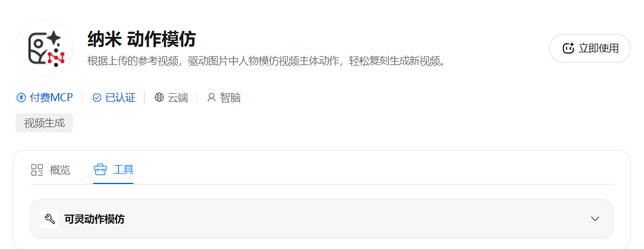The image size is (644, 249).
Task: Click the verified badge icon beside 已认证
Action: coord(97,98)
